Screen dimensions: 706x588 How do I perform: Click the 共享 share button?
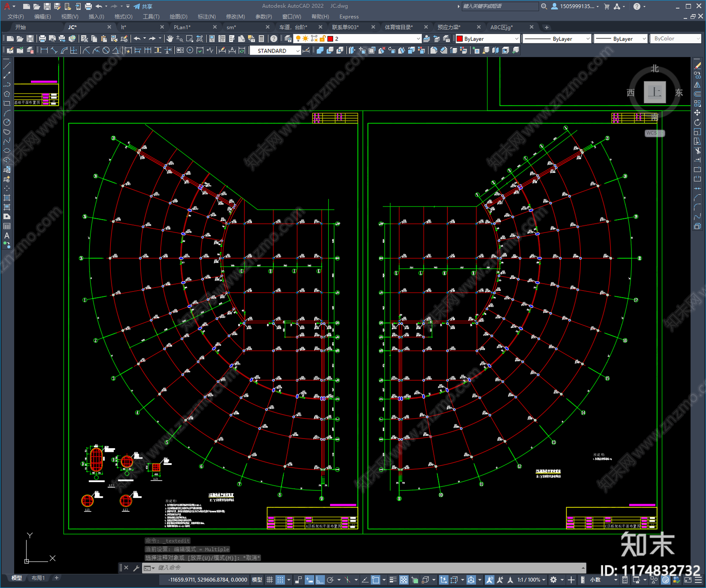point(143,6)
